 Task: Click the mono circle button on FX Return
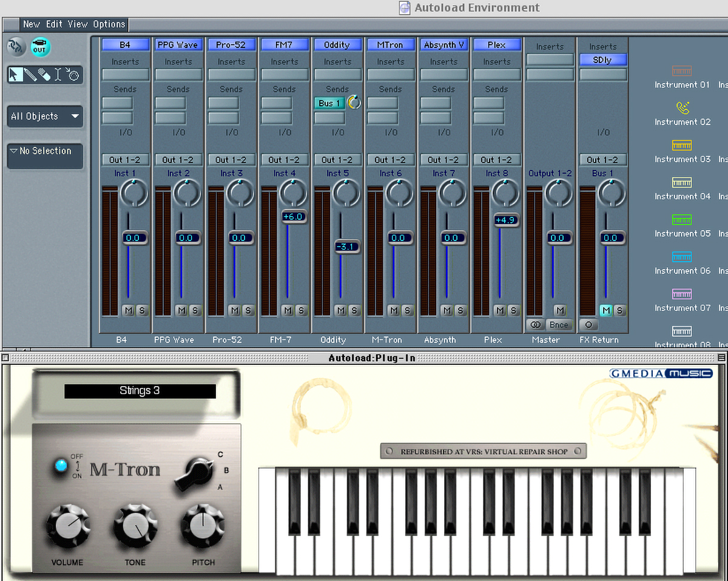tap(588, 324)
